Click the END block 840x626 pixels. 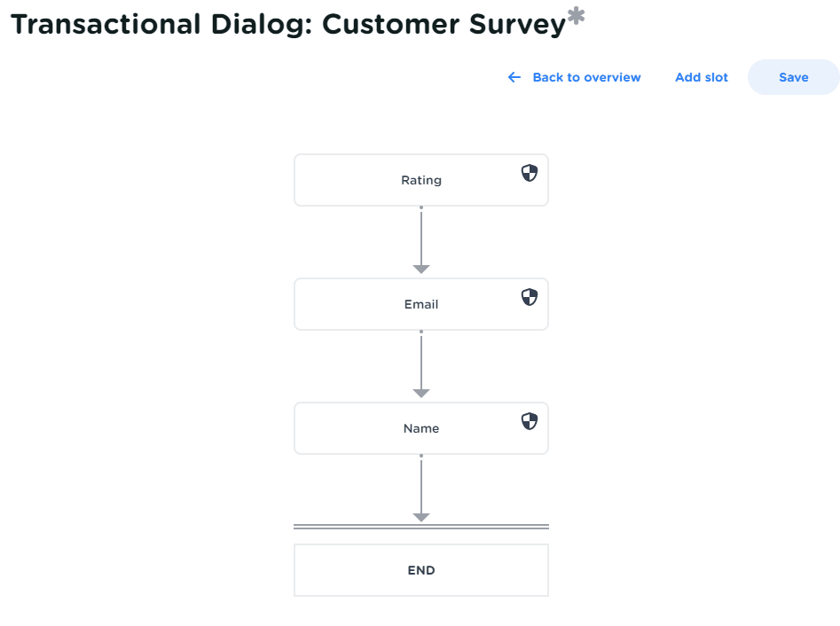click(421, 570)
